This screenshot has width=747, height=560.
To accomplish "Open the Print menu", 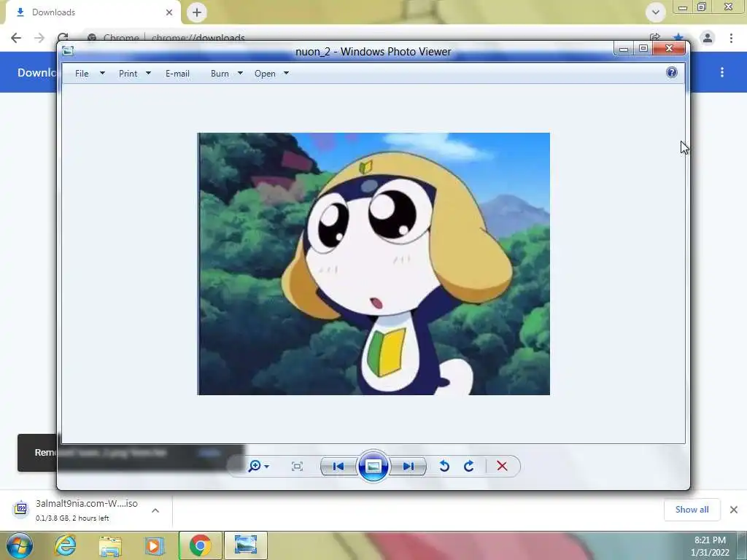I will tap(128, 74).
